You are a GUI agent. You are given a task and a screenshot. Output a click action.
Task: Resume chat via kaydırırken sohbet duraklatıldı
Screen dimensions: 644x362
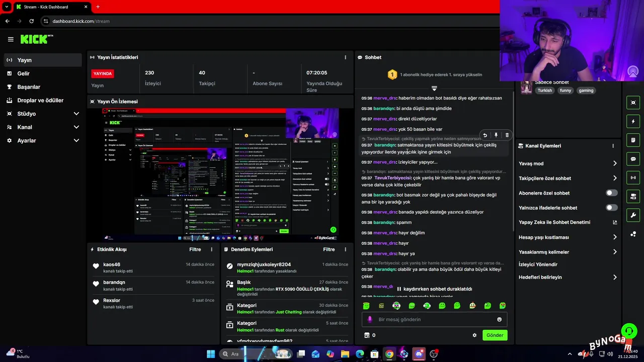pos(435,289)
